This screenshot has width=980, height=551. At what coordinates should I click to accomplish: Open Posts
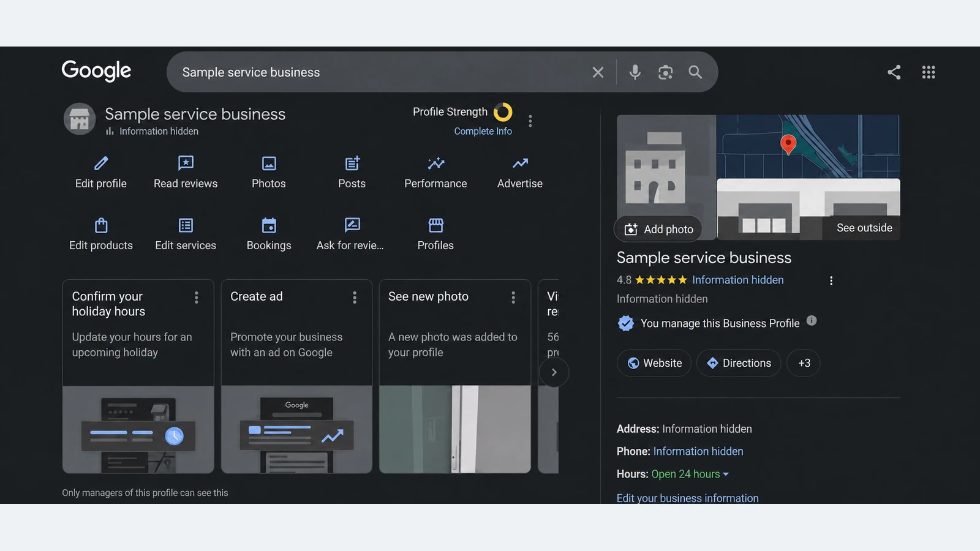pos(352,172)
